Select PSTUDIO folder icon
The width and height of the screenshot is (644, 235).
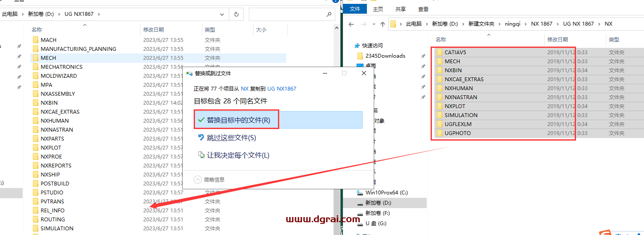(36, 192)
